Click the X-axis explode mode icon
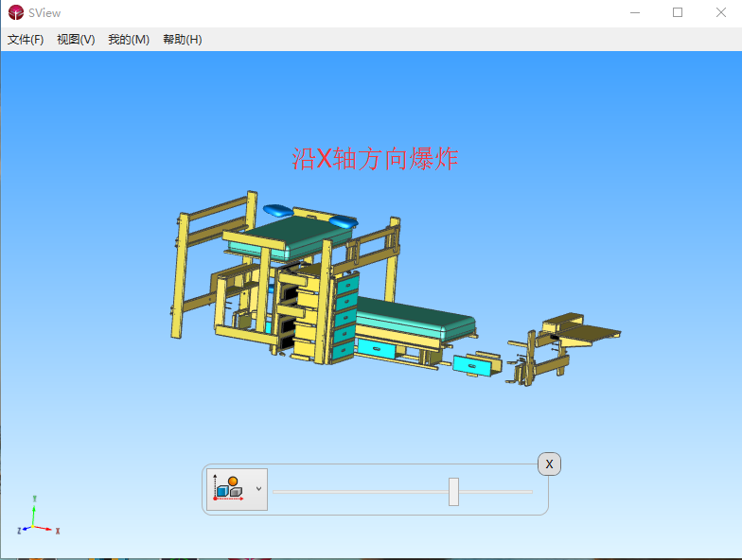 pos(229,488)
